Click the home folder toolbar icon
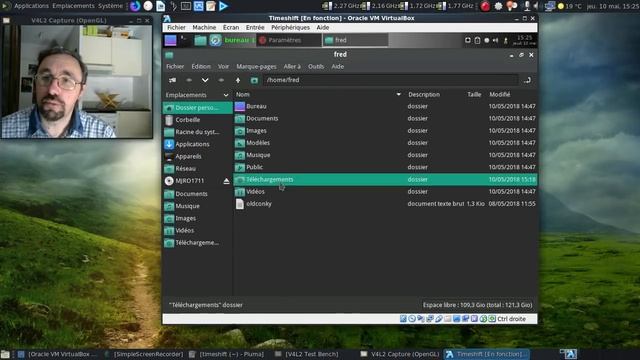Image resolution: width=640 pixels, height=360 pixels. coord(254,80)
